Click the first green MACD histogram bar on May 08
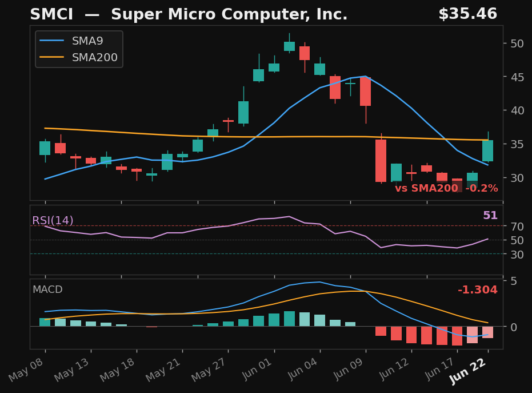The height and width of the screenshot is (393, 532). 45,322
